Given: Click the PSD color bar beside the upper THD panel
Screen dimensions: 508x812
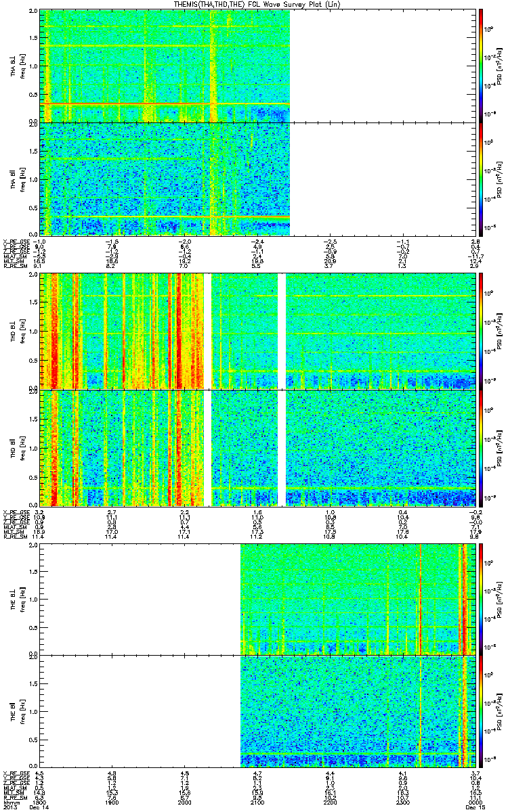Looking at the screenshot, I should point(481,330).
